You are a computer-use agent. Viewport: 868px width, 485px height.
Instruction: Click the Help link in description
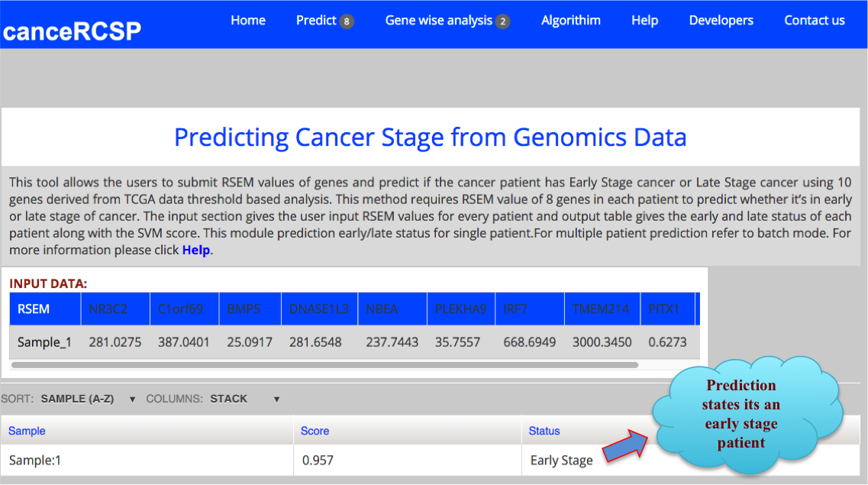point(195,250)
